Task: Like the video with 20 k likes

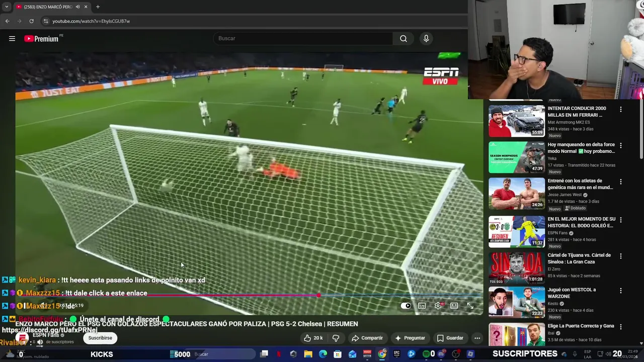Action: 313,338
